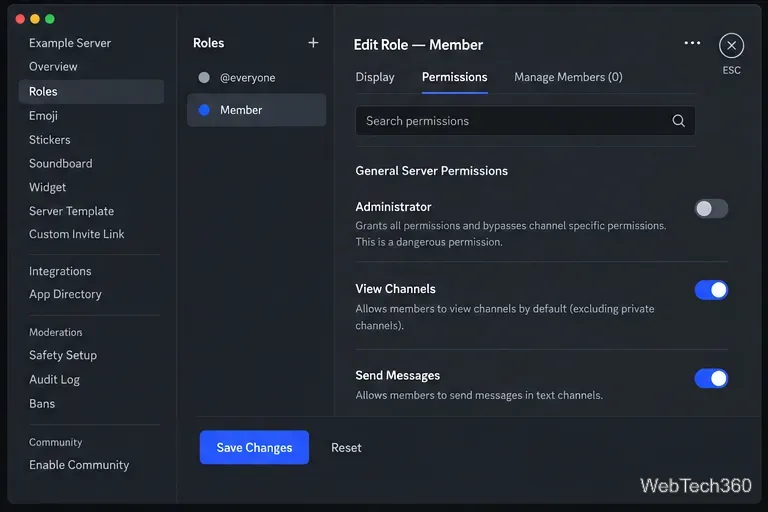The image size is (768, 512).
Task: Open Custom Invite Link settings
Action: (x=76, y=234)
